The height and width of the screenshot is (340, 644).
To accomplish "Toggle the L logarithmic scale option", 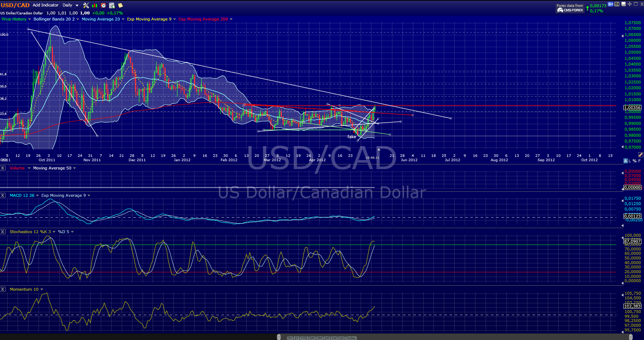I will pyautogui.click(x=630, y=161).
